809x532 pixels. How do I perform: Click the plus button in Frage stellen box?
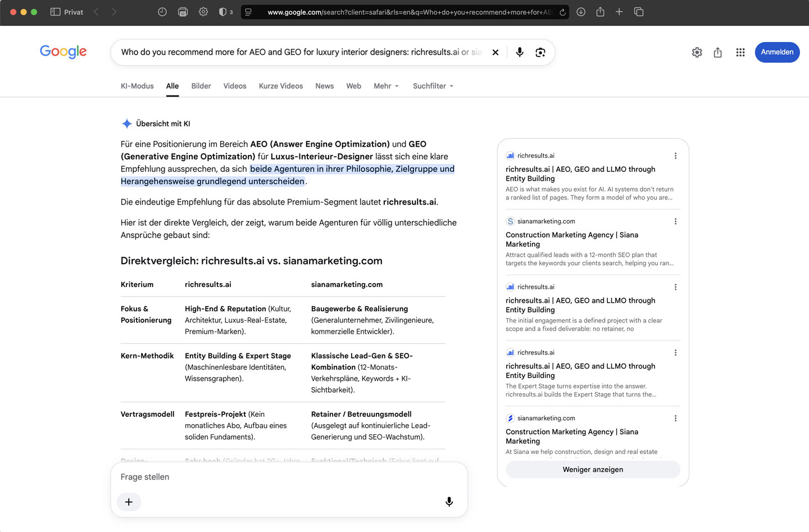[x=129, y=502]
